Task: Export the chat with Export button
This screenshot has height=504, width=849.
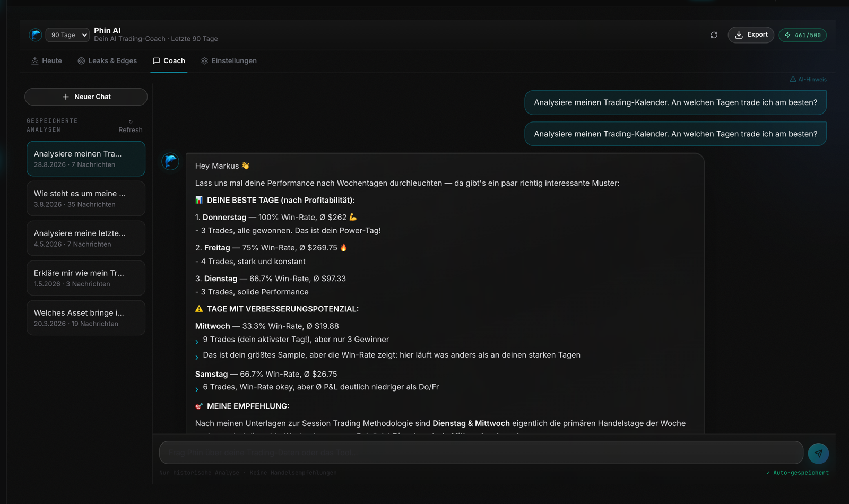Action: (x=751, y=35)
